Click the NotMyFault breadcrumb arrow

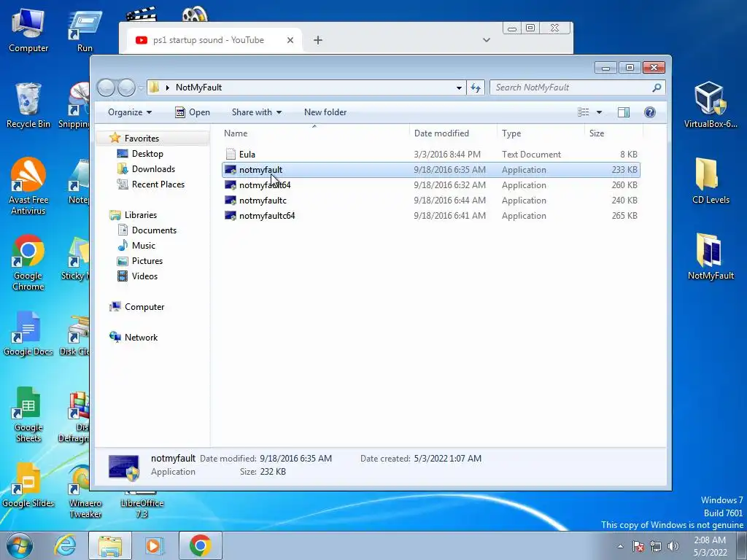coord(168,87)
